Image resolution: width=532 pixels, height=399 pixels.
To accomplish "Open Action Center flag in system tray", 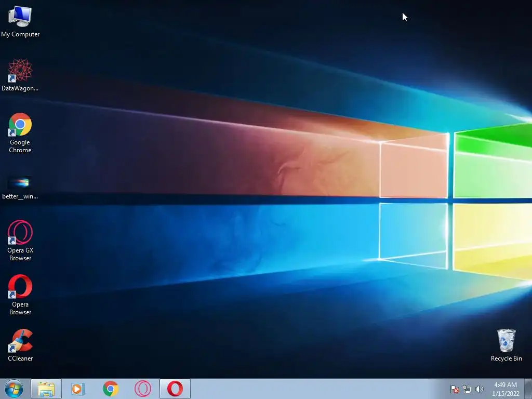I will click(454, 389).
